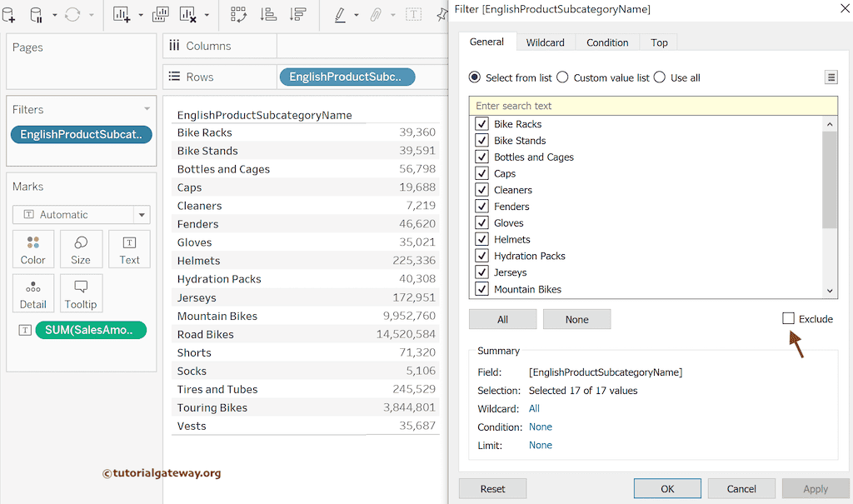The image size is (853, 504).
Task: Click the Sort Ascending toolbar icon
Action: point(268,14)
